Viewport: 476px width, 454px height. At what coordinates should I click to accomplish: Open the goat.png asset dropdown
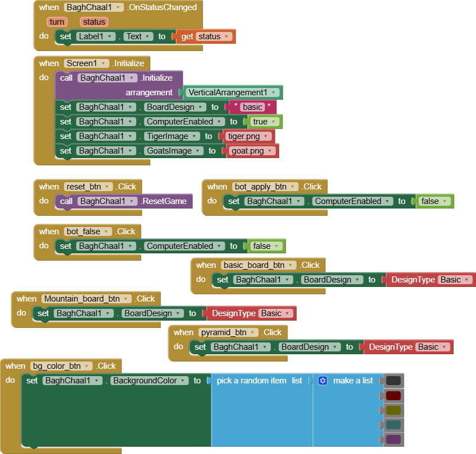[x=271, y=151]
